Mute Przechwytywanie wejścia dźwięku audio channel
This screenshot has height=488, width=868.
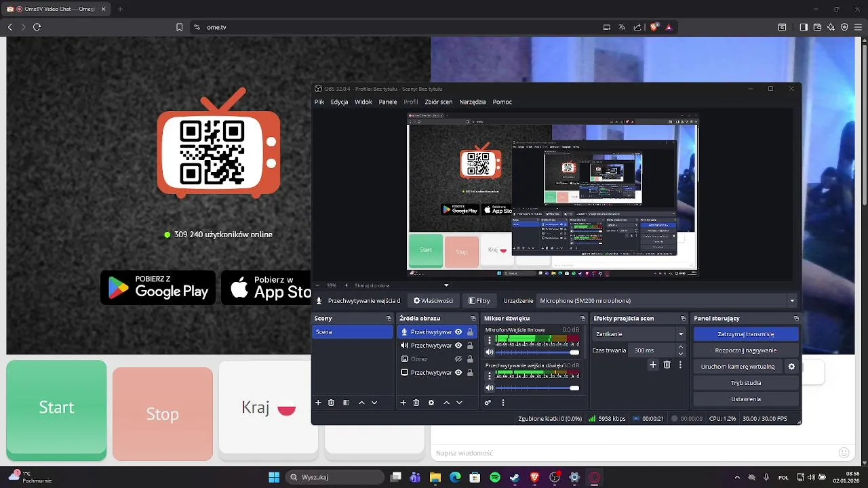click(490, 388)
